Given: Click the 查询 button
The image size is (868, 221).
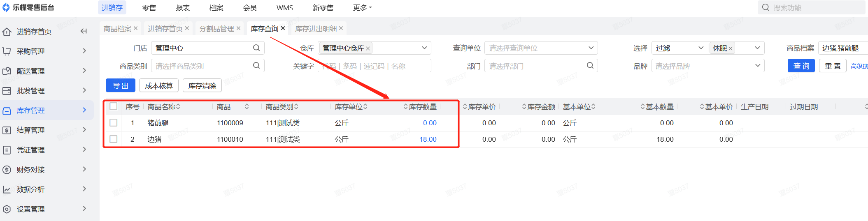Looking at the screenshot, I should 801,66.
